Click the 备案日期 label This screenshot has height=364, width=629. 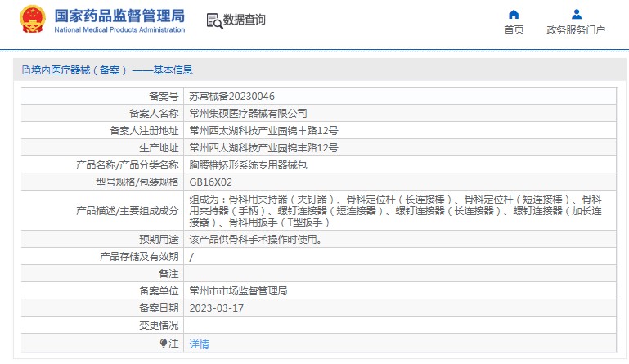pos(159,308)
